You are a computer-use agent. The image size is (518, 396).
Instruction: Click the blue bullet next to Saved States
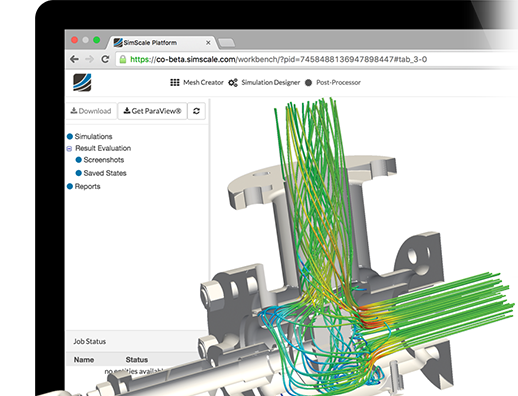[79, 173]
